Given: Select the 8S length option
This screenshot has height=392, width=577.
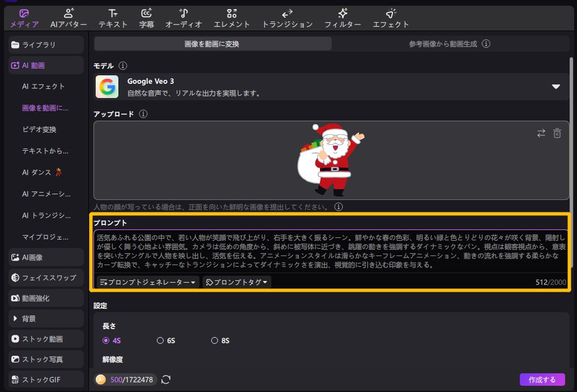Looking at the screenshot, I should tap(215, 340).
